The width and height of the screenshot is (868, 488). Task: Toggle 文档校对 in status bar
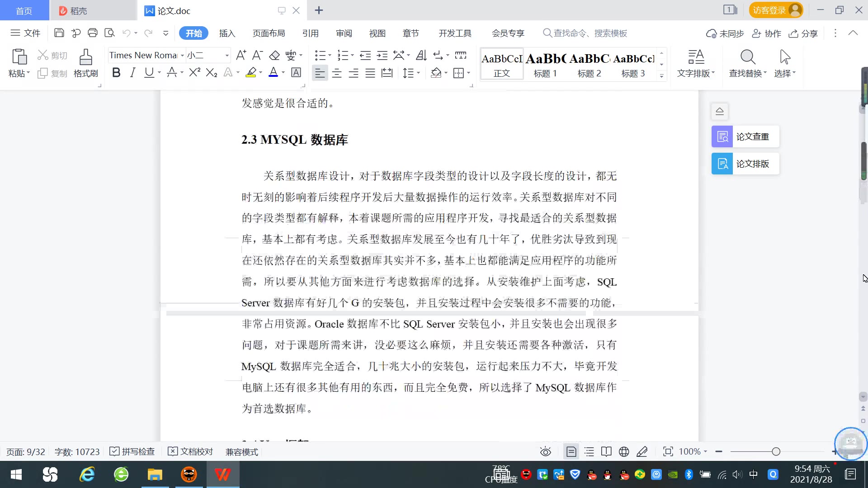click(x=190, y=451)
